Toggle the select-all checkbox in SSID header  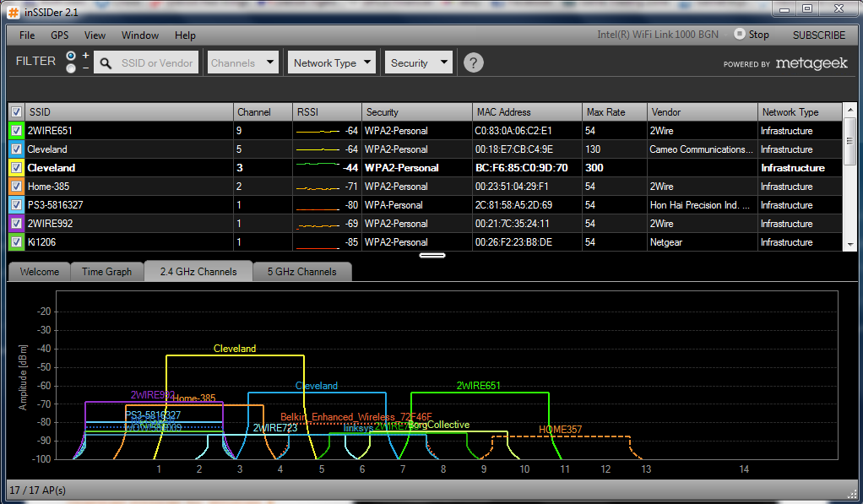click(17, 111)
